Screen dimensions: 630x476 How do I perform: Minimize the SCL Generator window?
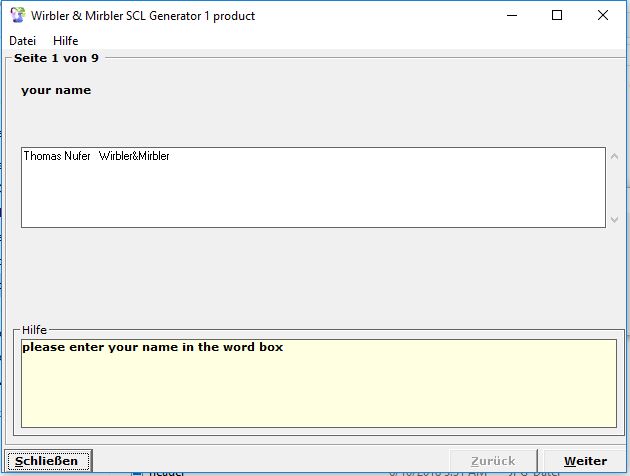click(511, 15)
